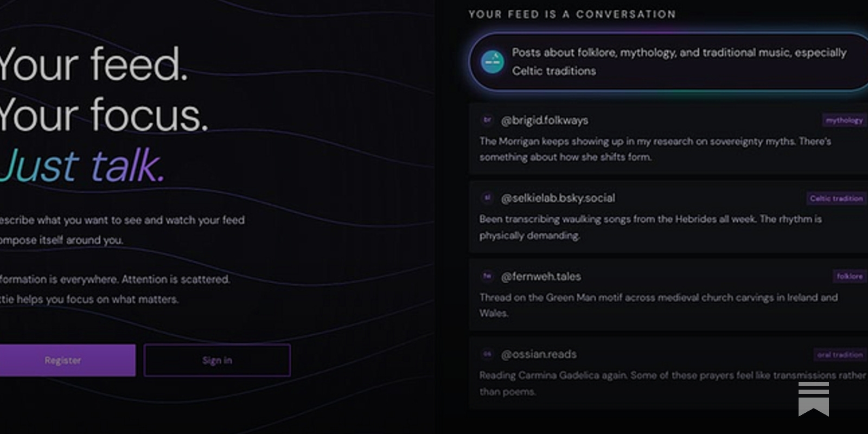Image resolution: width=868 pixels, height=434 pixels.
Task: Open @brigid.folkways profile avatar
Action: pyautogui.click(x=487, y=120)
